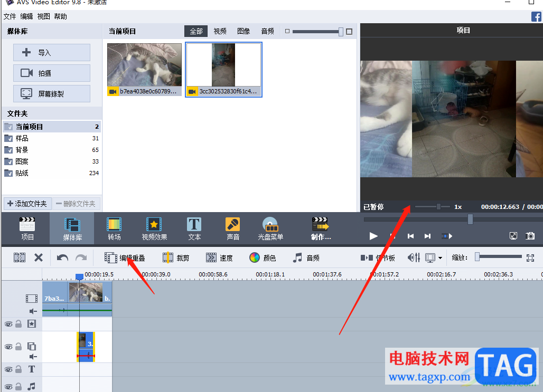Go to the next frame

click(428, 236)
